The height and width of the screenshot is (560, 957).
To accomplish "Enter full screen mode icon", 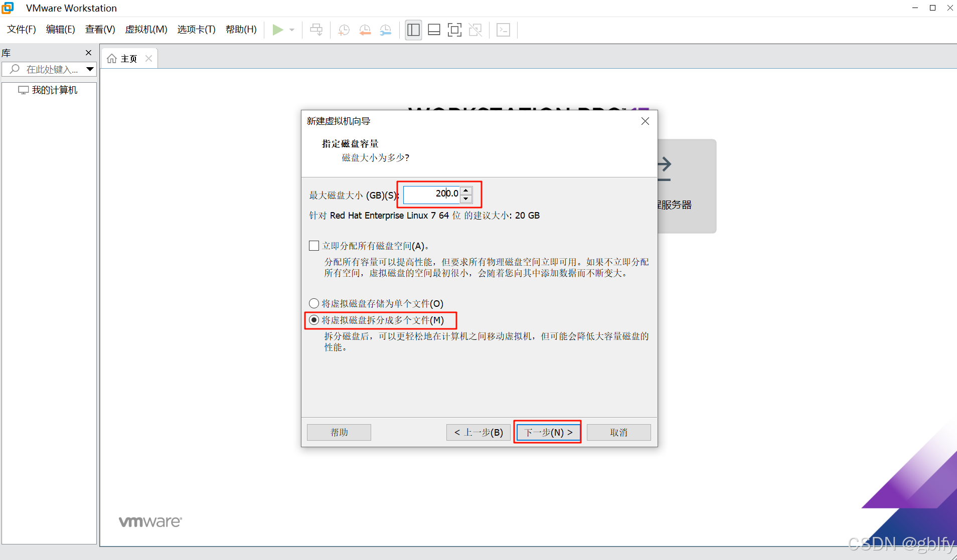I will click(454, 30).
